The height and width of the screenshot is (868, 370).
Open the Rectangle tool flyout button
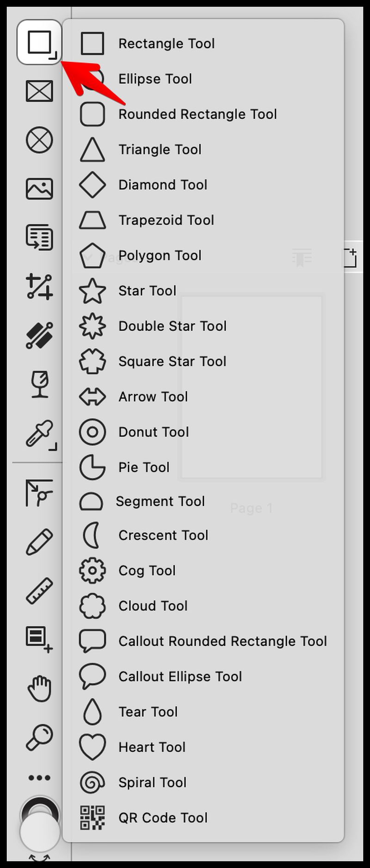click(39, 42)
